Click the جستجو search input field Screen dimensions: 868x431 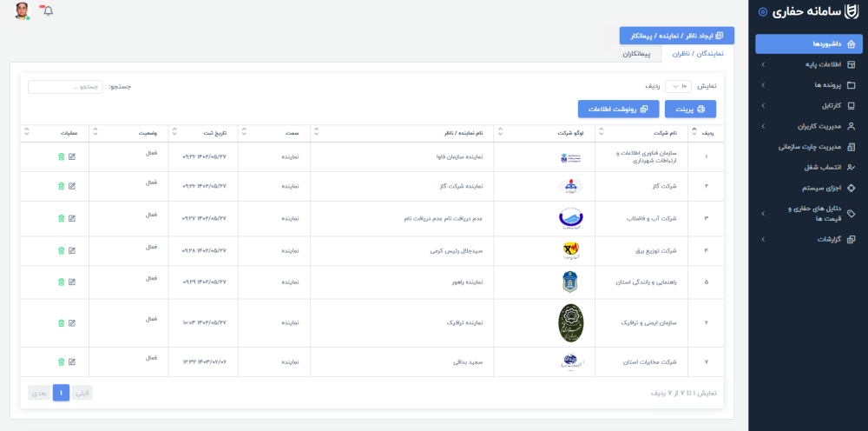(x=65, y=87)
